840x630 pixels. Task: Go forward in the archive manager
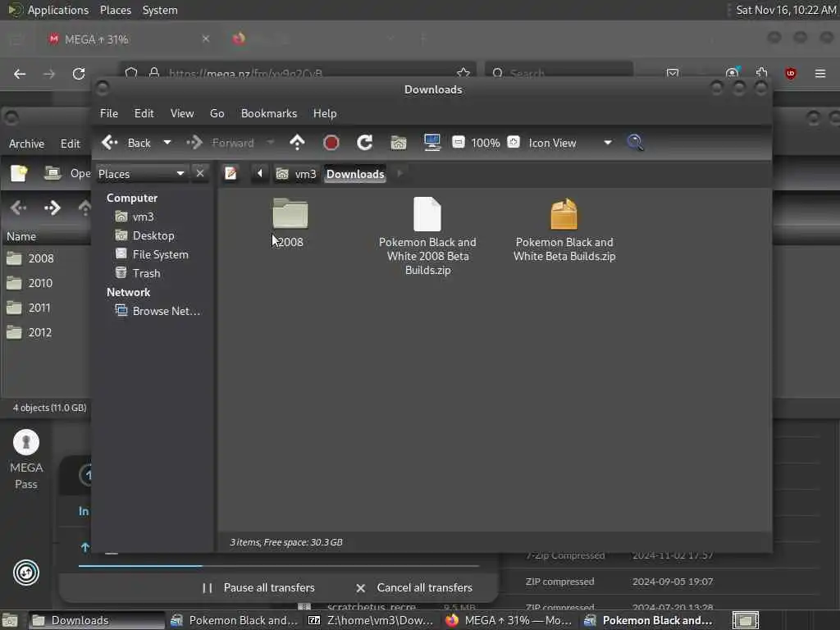coord(52,208)
